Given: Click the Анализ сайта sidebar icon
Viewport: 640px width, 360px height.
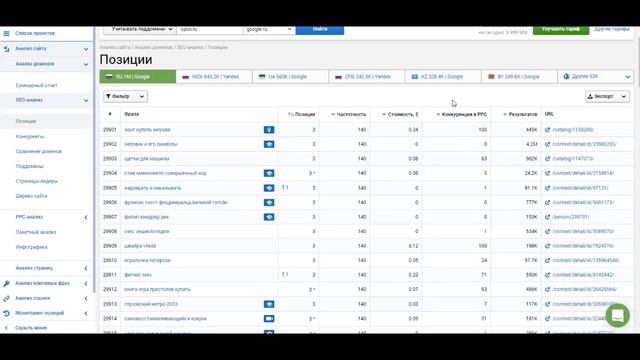Looking at the screenshot, I should coord(6,49).
